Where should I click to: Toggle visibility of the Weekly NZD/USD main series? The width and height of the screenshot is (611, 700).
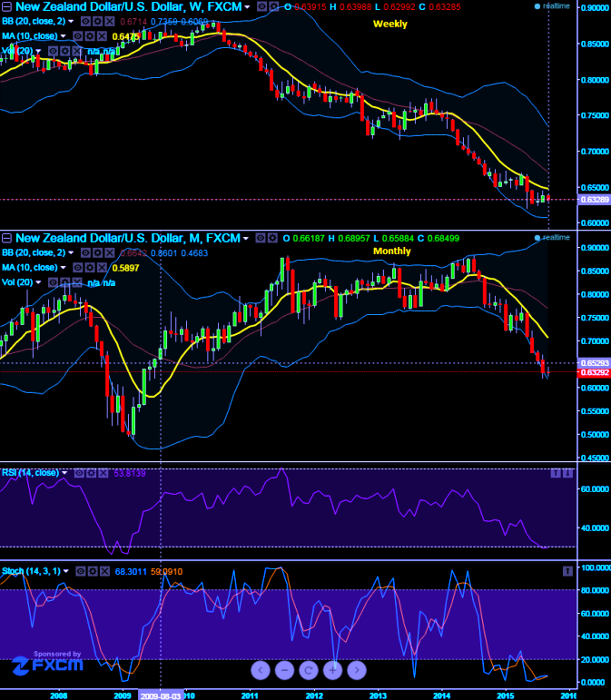point(261,6)
